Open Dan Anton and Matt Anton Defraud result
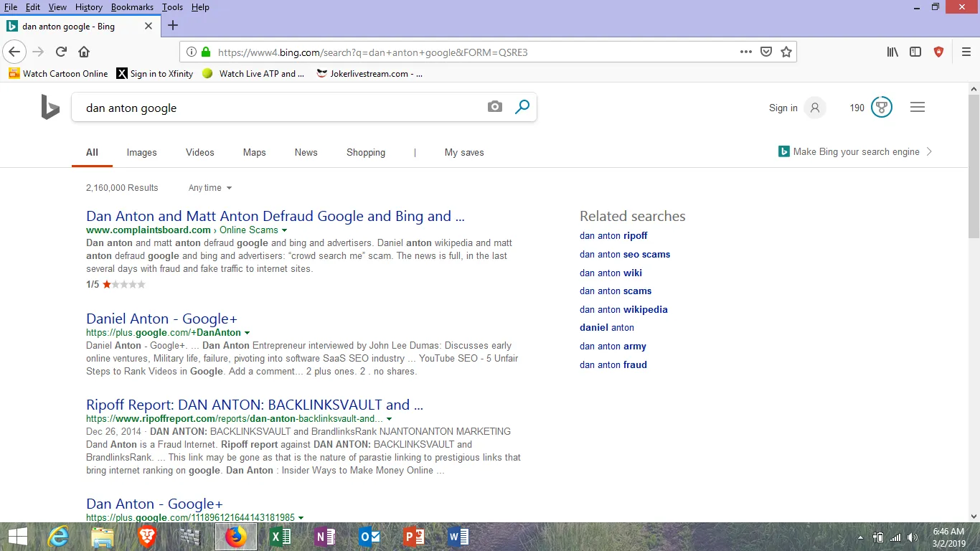 coord(275,216)
